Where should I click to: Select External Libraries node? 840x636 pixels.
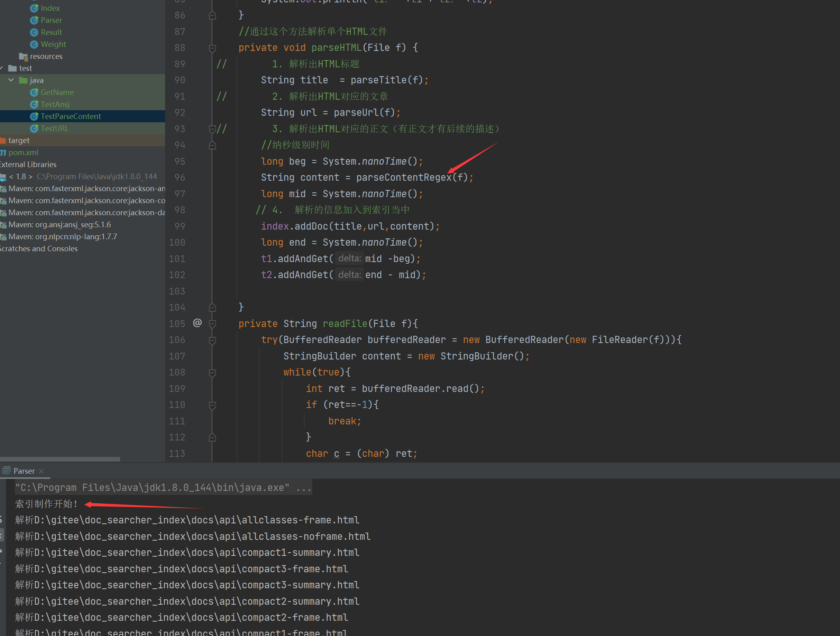point(28,164)
